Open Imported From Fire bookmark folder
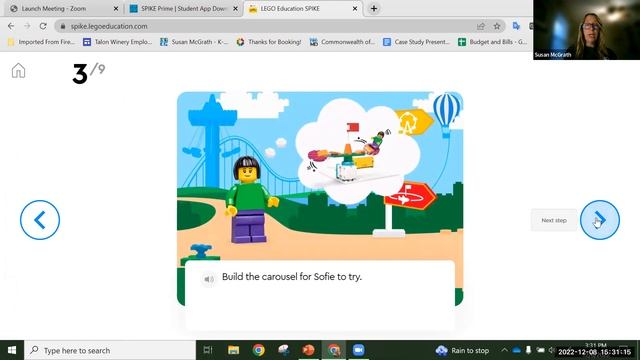Image resolution: width=640 pixels, height=360 pixels. [x=41, y=42]
